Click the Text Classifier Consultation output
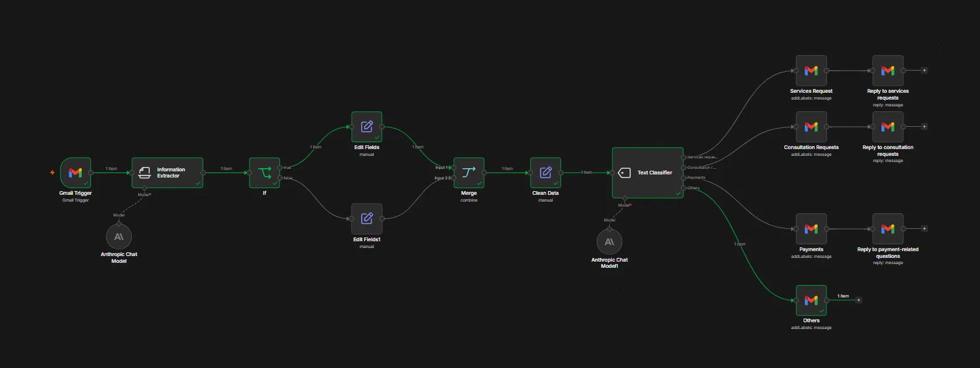Screen dimensions: 980x368 [684, 168]
